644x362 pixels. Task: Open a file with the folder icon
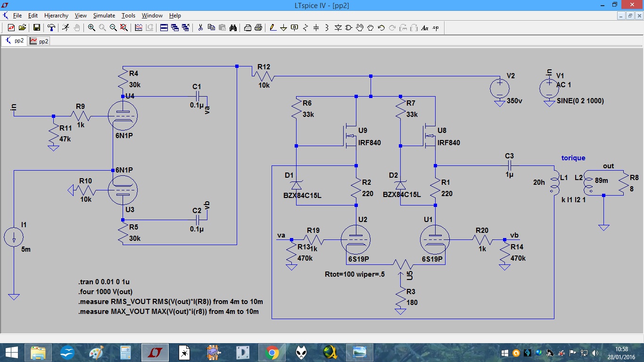(22, 28)
